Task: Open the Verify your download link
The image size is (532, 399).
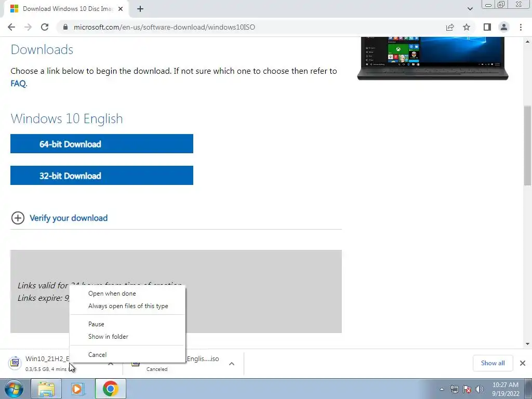Action: coord(69,218)
